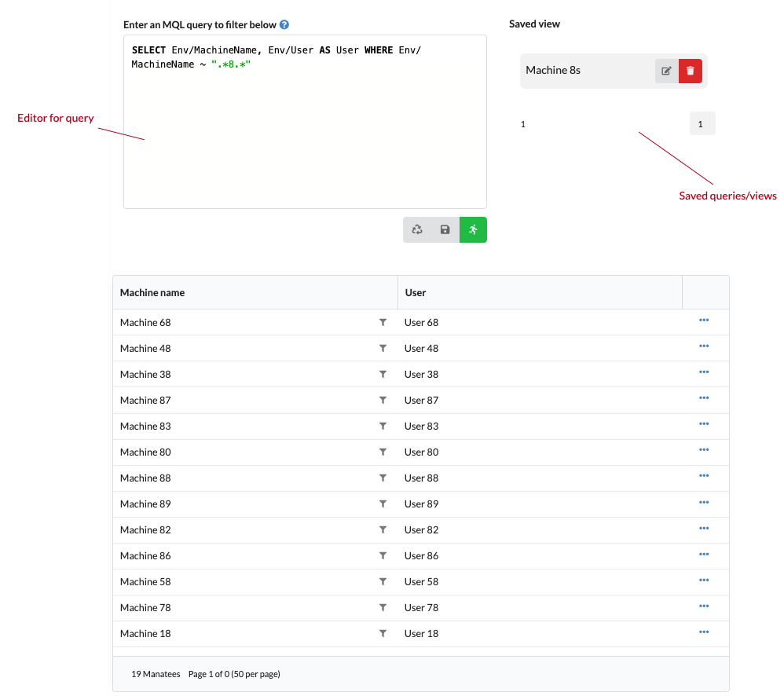
Task: Open the more options menu for User 83
Action: pyautogui.click(x=704, y=424)
